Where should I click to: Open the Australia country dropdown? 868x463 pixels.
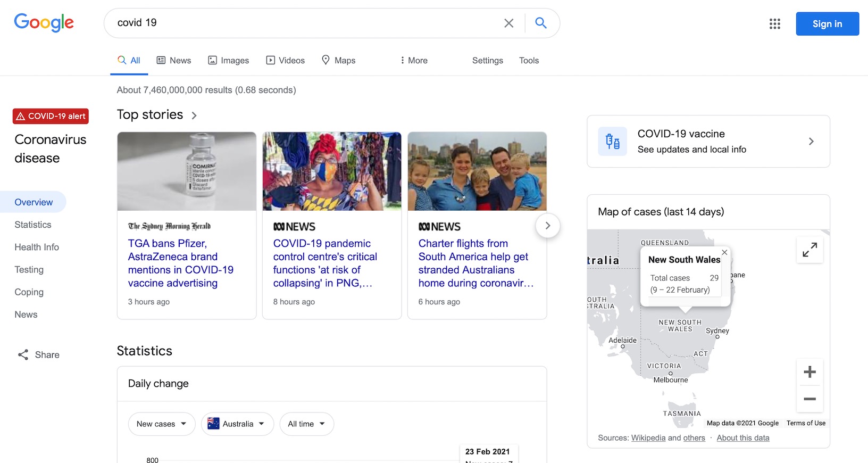coord(237,424)
